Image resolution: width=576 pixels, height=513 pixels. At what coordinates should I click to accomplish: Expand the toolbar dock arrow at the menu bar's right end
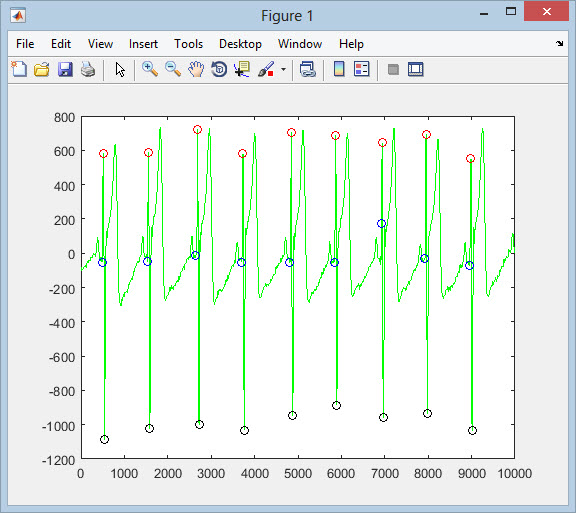[559, 44]
